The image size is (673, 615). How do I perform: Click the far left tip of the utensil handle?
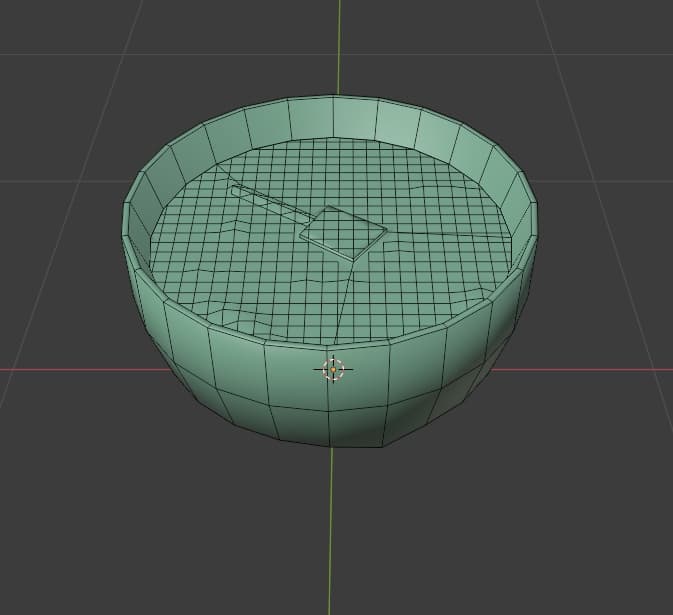pos(234,188)
